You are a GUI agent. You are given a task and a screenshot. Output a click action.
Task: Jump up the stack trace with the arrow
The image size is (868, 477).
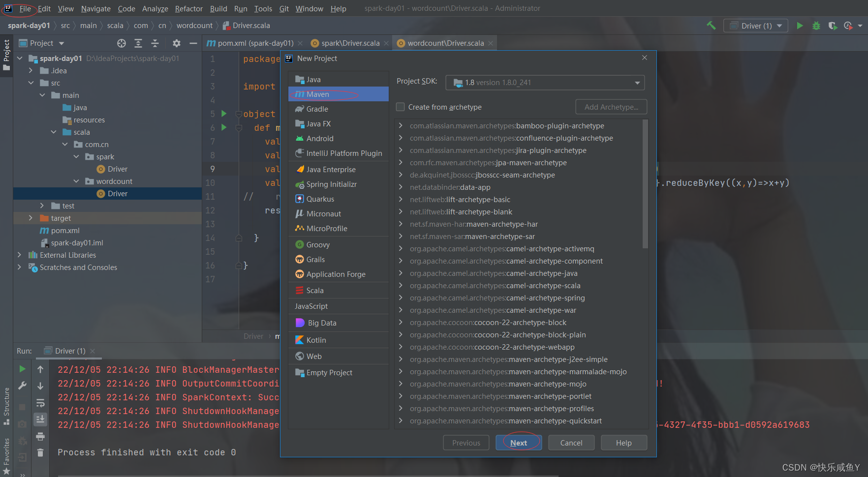point(40,369)
